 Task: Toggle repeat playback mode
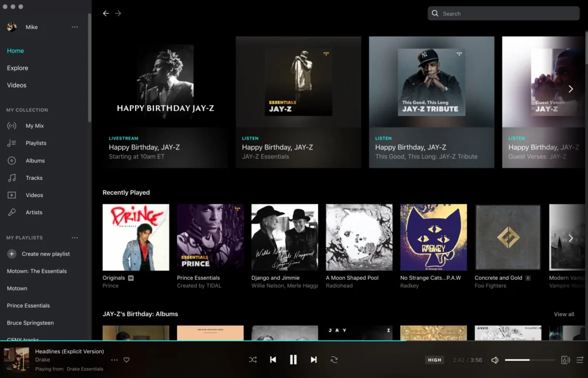pyautogui.click(x=334, y=360)
